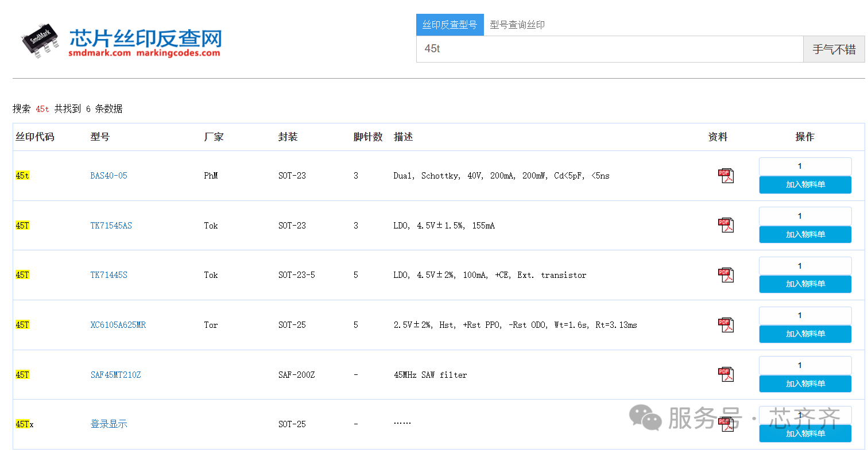The image size is (868, 453).
Task: Click the SAF-200Z package cell
Action: tap(297, 375)
